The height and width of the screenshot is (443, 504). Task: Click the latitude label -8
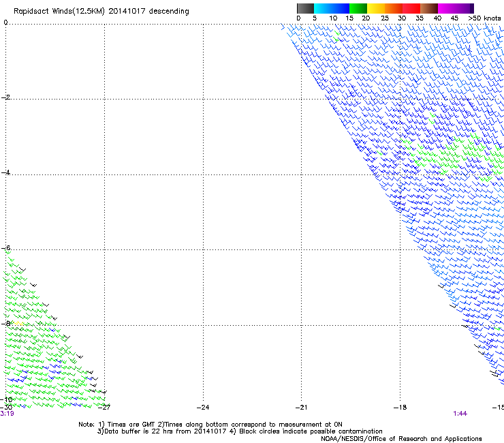5,323
